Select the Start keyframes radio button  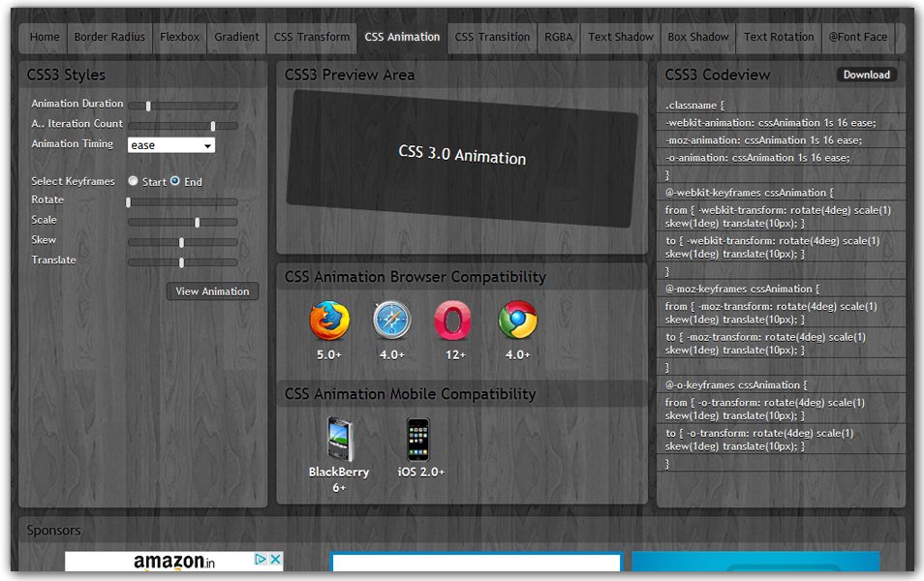(x=133, y=180)
